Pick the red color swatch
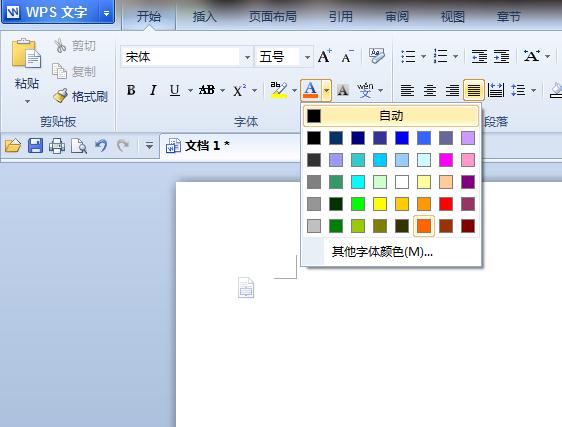 pos(446,204)
